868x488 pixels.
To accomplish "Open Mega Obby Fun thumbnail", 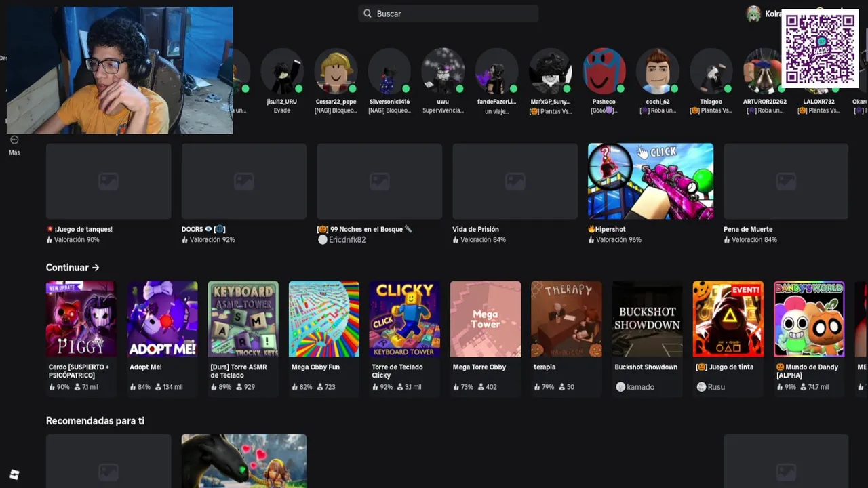I will point(323,319).
